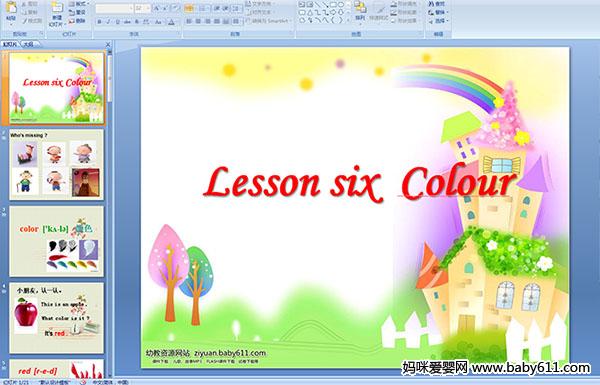Pick the line shape in the shapes gallery

pos(318,4)
